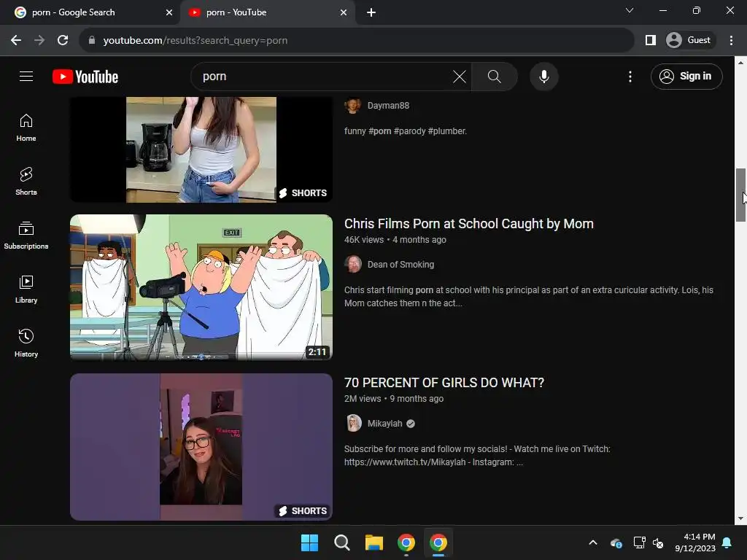Image resolution: width=747 pixels, height=560 pixels.
Task: Click the Dayman88 channel avatar
Action: [353, 106]
